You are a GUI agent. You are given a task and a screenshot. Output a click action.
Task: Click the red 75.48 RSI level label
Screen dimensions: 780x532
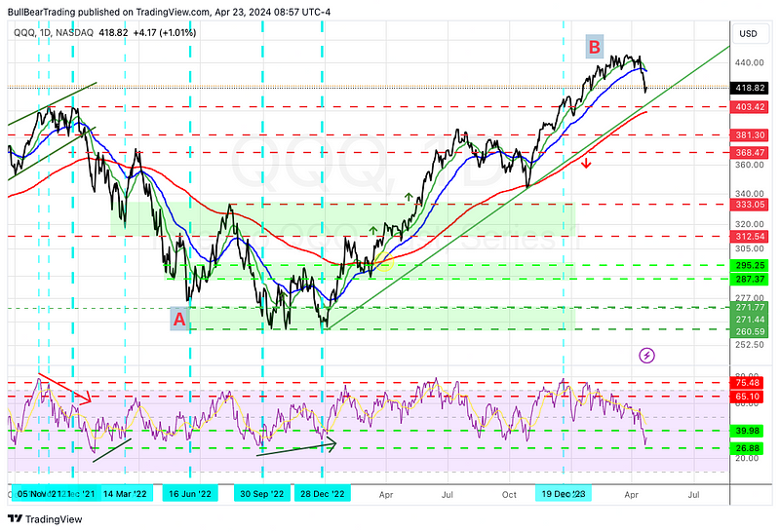tap(750, 382)
